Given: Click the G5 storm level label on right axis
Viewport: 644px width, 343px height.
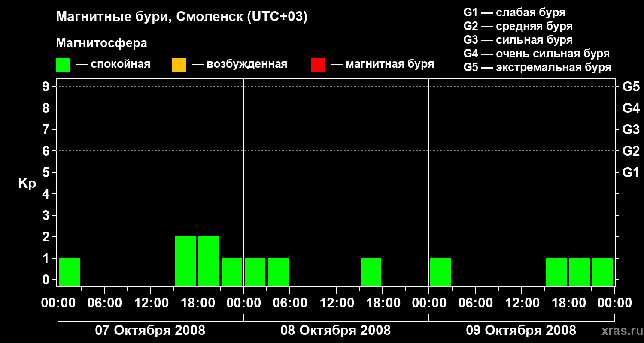Looking at the screenshot, I should tap(631, 87).
